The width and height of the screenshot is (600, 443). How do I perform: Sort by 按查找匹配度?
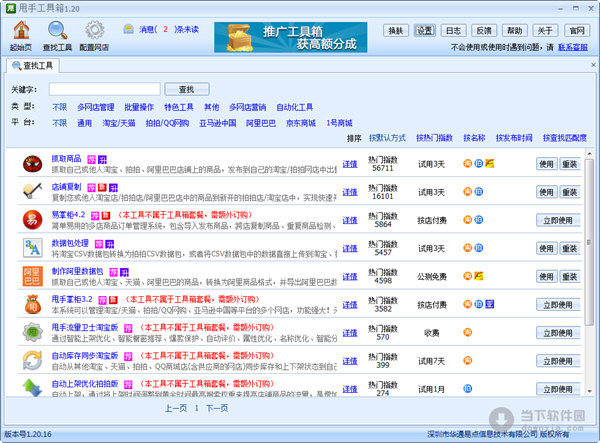click(565, 138)
